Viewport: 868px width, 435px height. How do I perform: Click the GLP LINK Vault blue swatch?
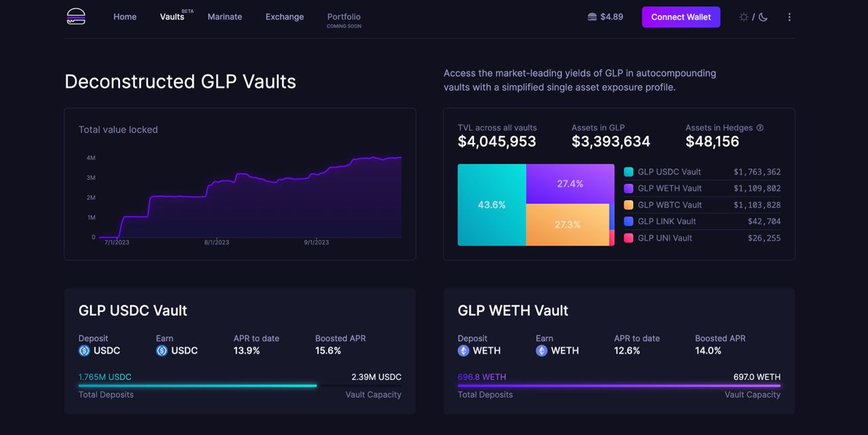pyautogui.click(x=629, y=221)
